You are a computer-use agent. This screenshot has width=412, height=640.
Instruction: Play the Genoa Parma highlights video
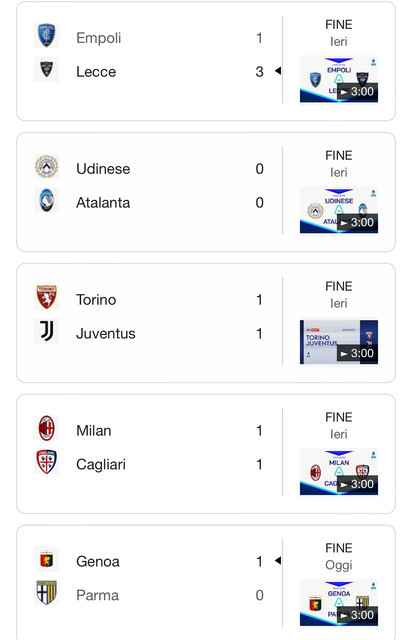[x=339, y=603]
